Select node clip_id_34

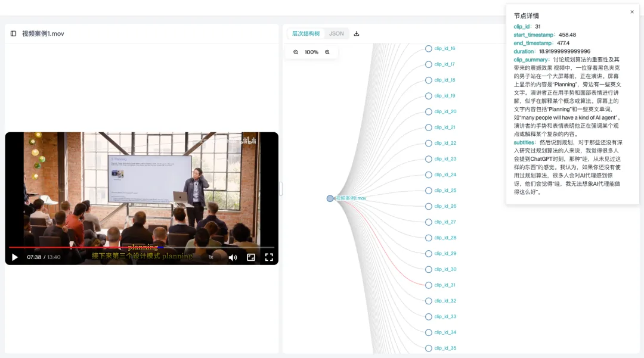[x=428, y=332]
